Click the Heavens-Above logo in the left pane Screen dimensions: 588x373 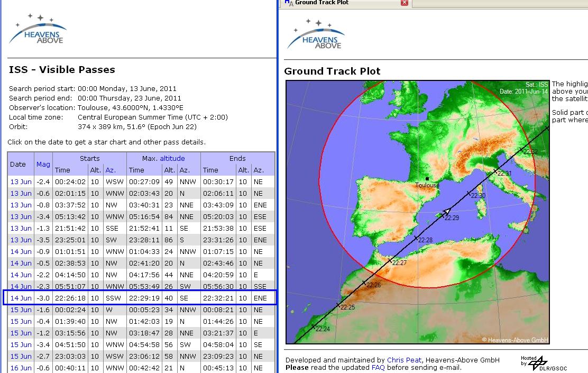tap(38, 30)
